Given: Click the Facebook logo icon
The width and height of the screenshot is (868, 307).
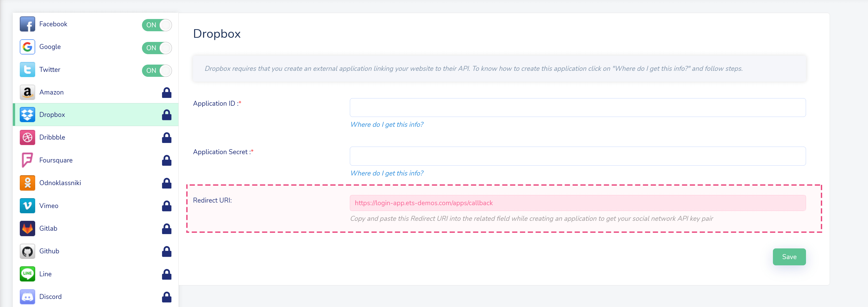Looking at the screenshot, I should pyautogui.click(x=27, y=24).
